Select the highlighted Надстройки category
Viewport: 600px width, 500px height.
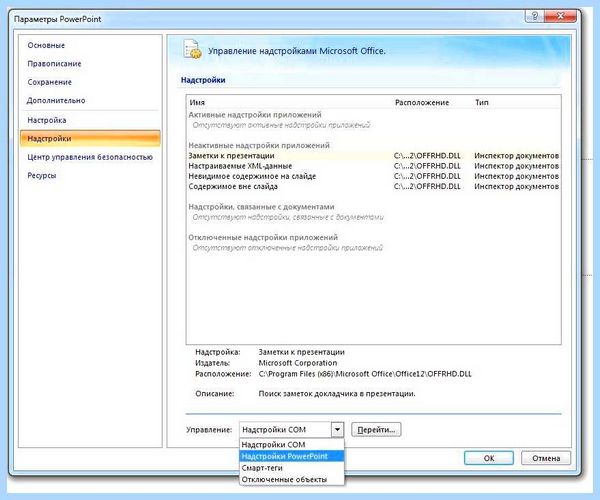[90, 138]
